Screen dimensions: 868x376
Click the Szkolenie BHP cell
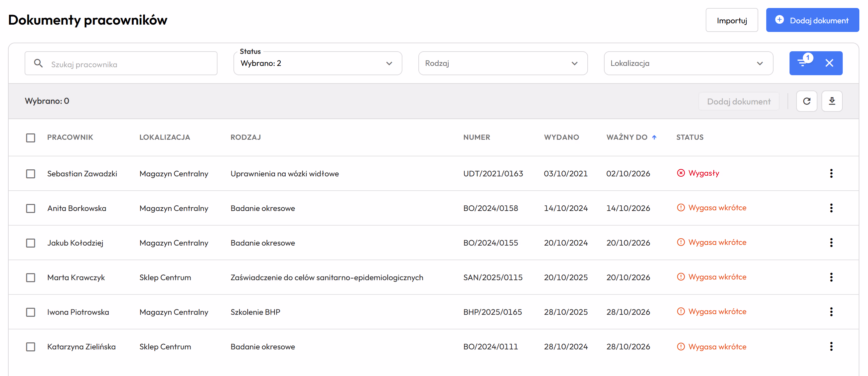[255, 312]
